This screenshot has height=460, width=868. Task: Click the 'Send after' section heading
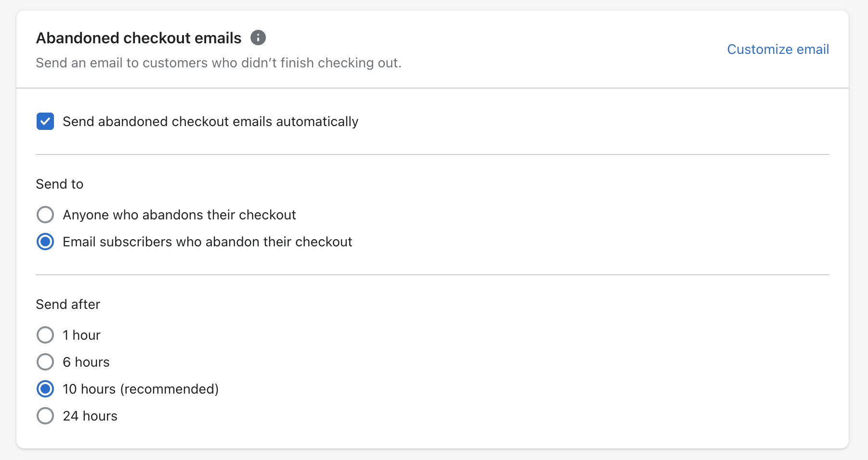coord(68,305)
